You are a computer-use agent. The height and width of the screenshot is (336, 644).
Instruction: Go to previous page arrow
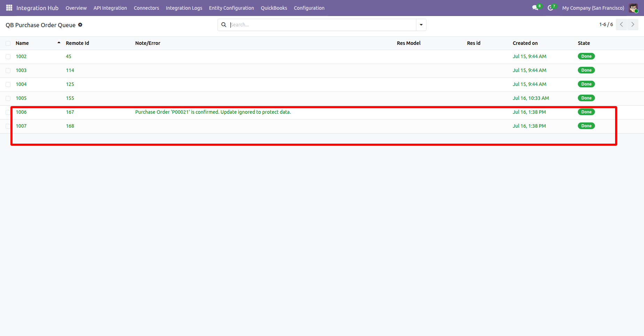621,24
